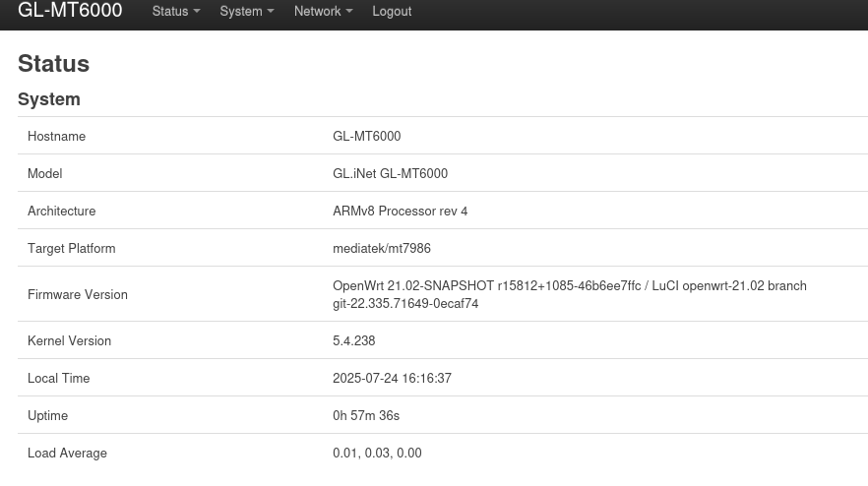Select mediatek/mt7986 value
Image resolution: width=868 pixels, height=486 pixels.
[382, 249]
